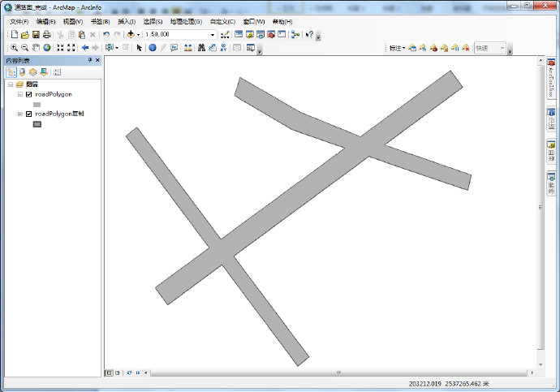Viewport: 560px width, 392px height.
Task: Pin the 内容列表 panel
Action: click(90, 60)
